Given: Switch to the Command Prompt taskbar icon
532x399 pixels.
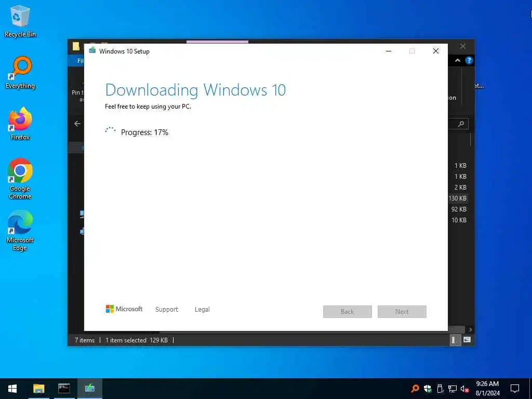Looking at the screenshot, I should pos(64,389).
